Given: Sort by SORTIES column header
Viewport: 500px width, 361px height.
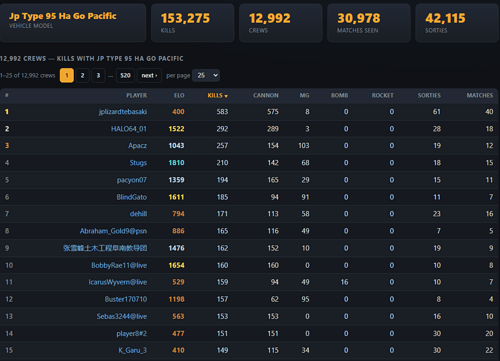Looking at the screenshot, I should 429,96.
